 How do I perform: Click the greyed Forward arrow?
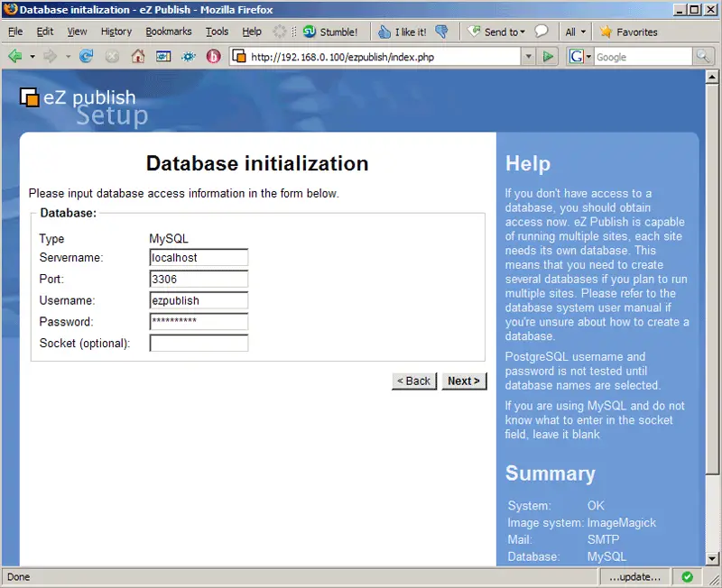coord(50,57)
